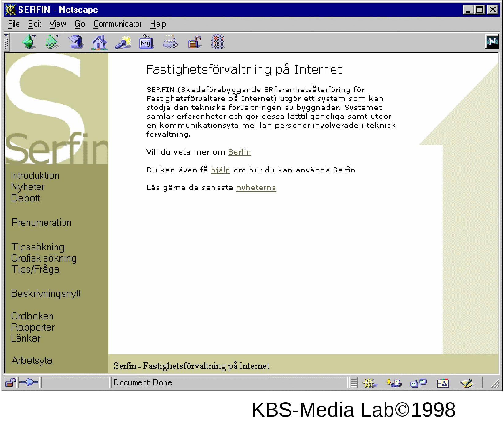The width and height of the screenshot is (504, 432).
Task: Click the Search flashlight icon
Action: click(123, 42)
